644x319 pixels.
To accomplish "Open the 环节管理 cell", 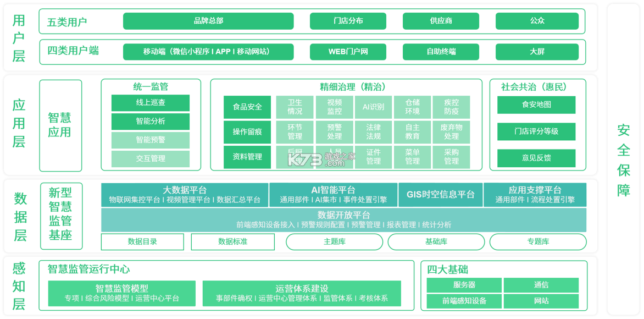I will click(295, 132).
